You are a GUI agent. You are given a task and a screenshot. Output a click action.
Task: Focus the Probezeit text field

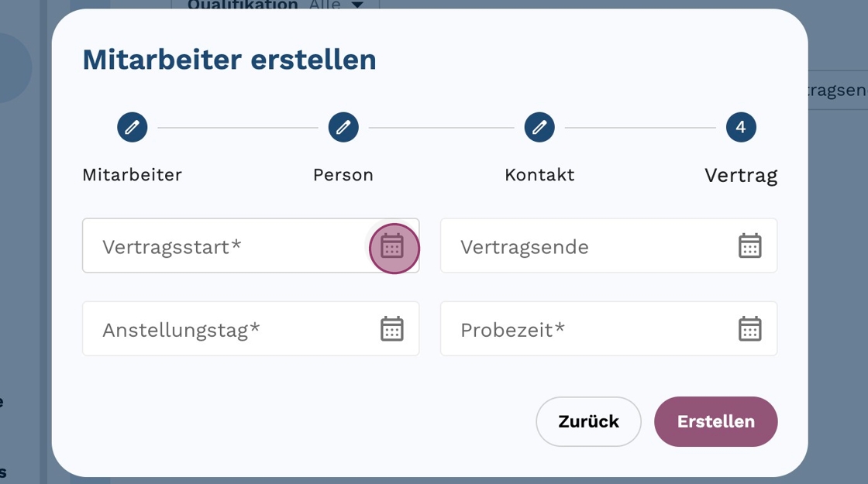pos(581,330)
